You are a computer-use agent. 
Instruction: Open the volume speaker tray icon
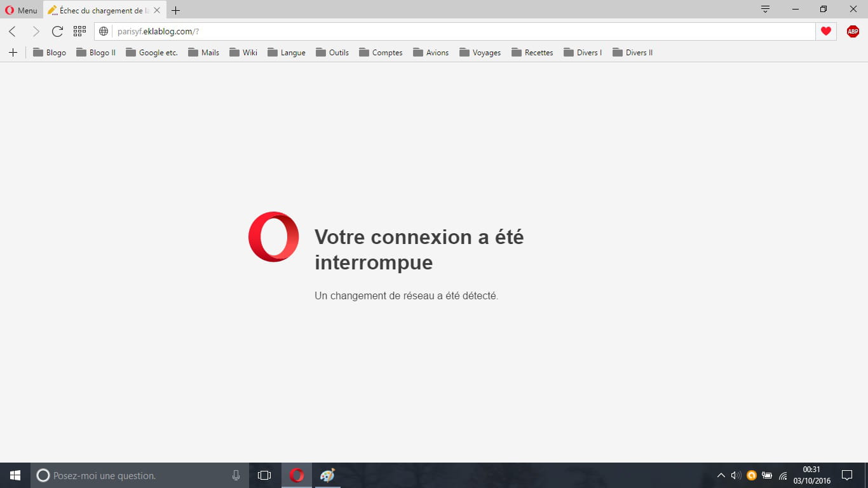coord(736,475)
